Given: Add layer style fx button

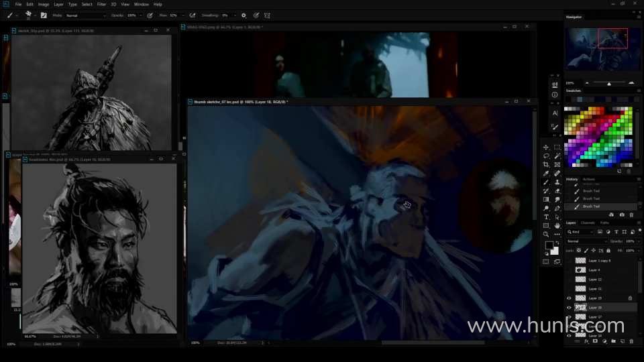Looking at the screenshot, I should [586, 341].
